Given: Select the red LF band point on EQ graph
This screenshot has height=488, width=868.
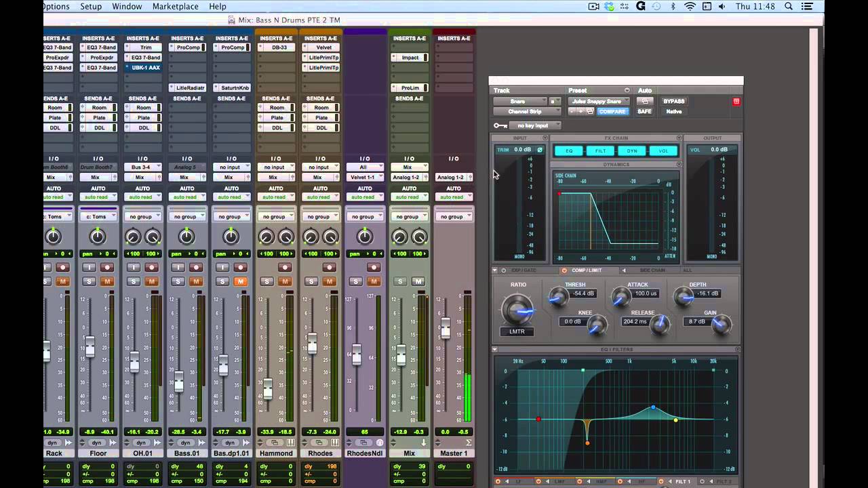Looking at the screenshot, I should point(538,419).
